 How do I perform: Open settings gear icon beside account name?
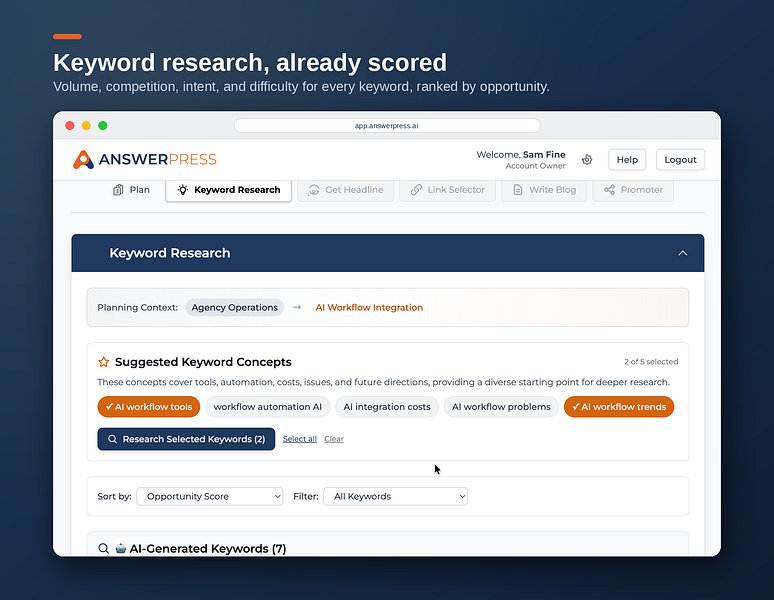coord(587,159)
